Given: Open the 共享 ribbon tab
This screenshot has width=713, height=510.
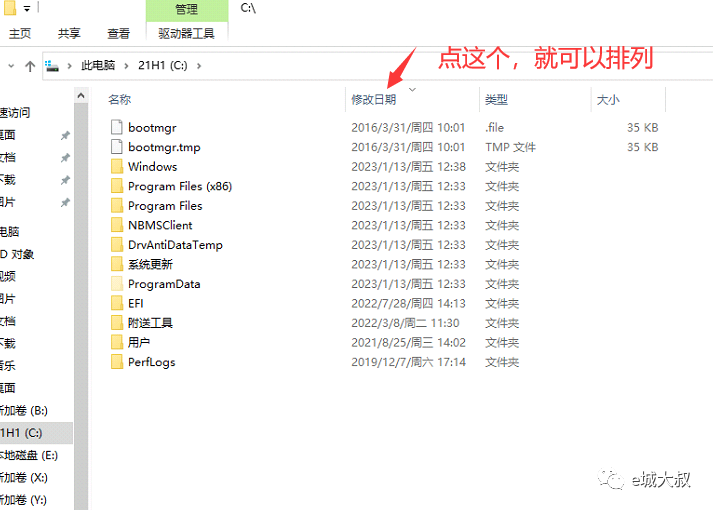Looking at the screenshot, I should [69, 33].
